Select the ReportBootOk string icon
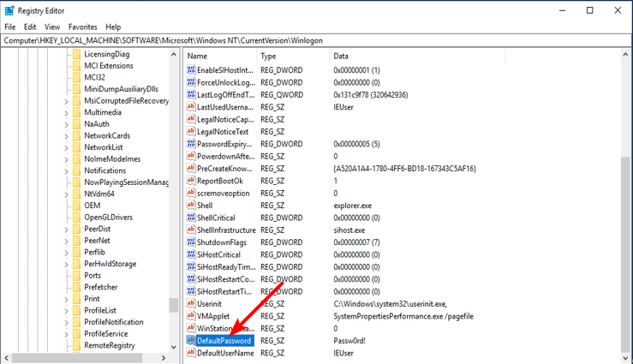 191,181
